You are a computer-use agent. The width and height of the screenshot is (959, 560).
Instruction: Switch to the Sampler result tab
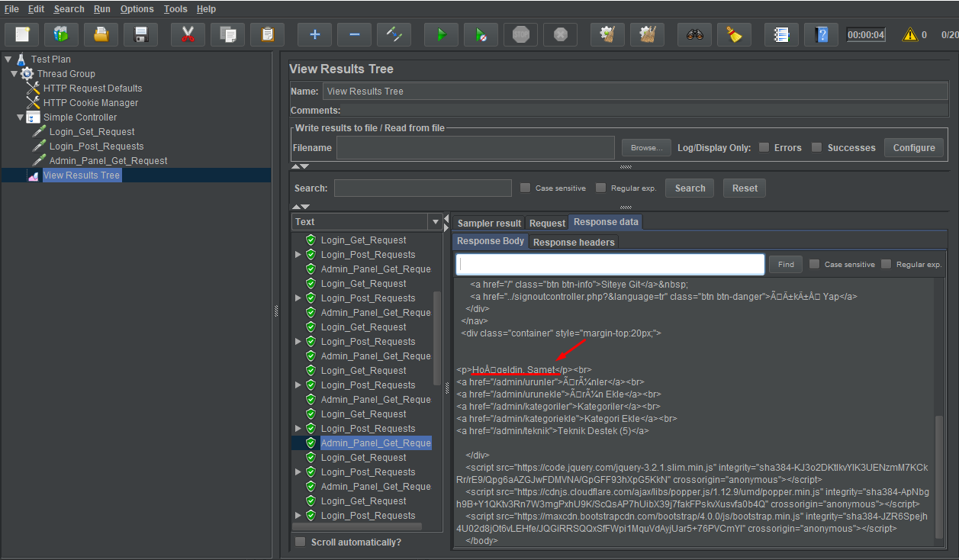pos(489,223)
